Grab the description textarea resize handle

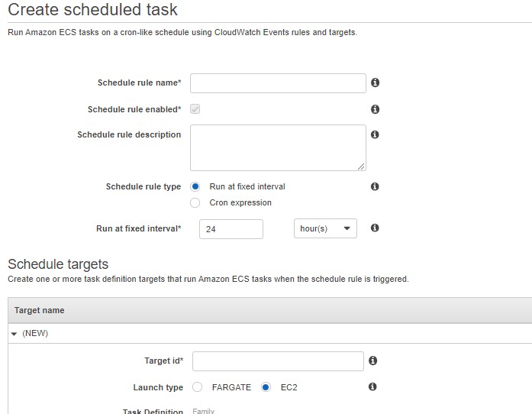click(361, 167)
